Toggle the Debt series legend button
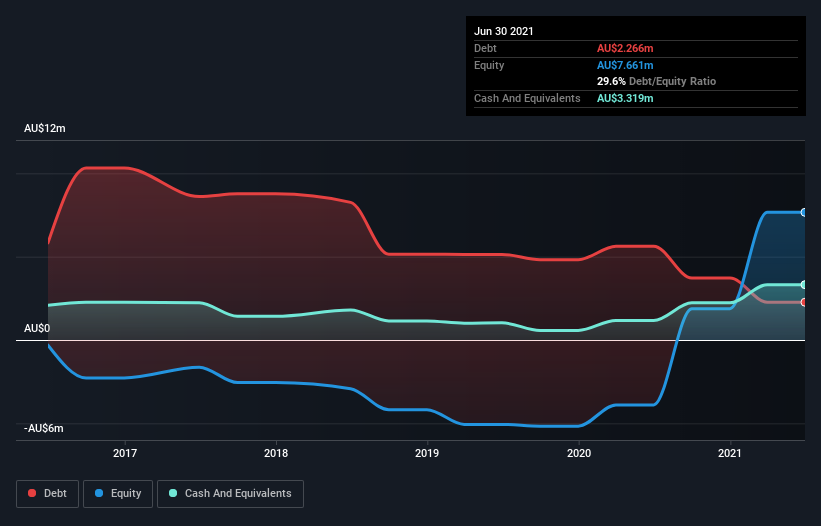The image size is (821, 526). coord(48,494)
